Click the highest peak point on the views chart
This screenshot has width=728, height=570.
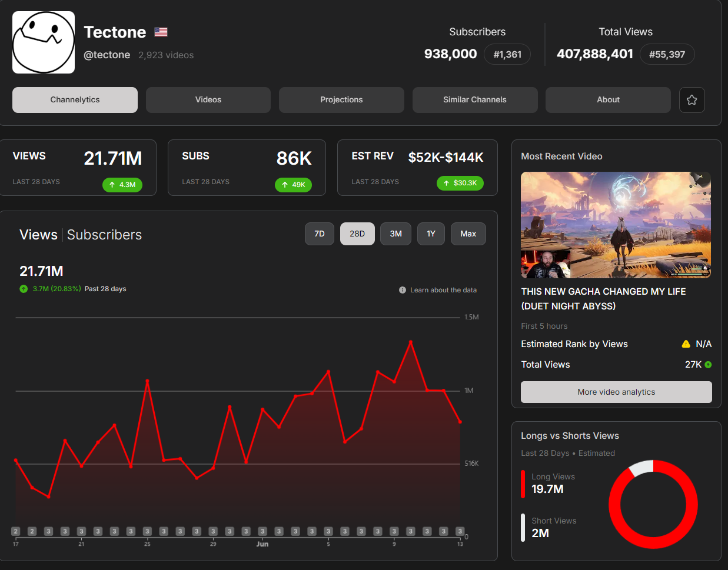411,342
